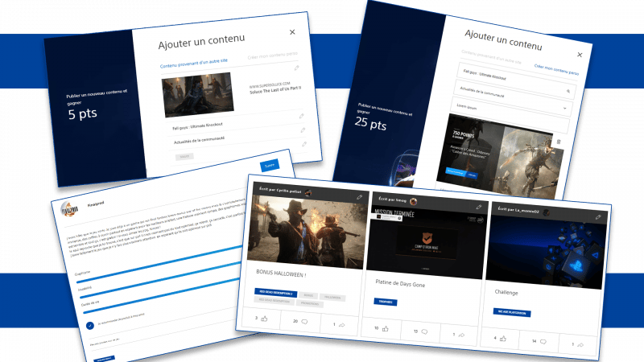Edit the La_momieDZ card with pencil icon
Screen dimensions: 644x362
(x=598, y=217)
